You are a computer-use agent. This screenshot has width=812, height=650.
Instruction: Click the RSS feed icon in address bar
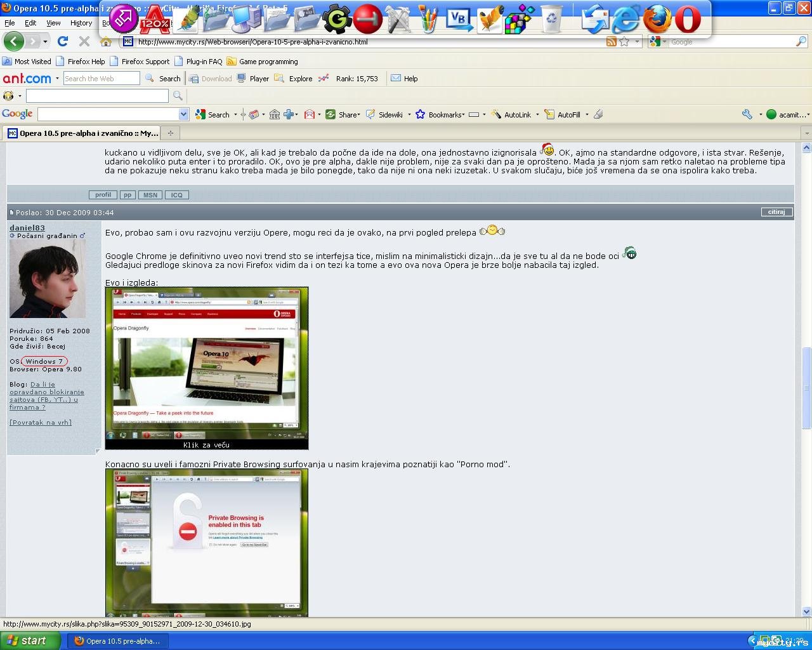click(612, 42)
